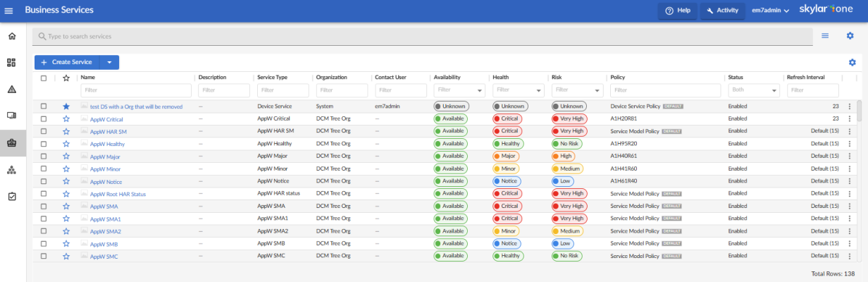The image size is (868, 282).
Task: Open the Dashboards sidebar icon
Action: tap(11, 63)
